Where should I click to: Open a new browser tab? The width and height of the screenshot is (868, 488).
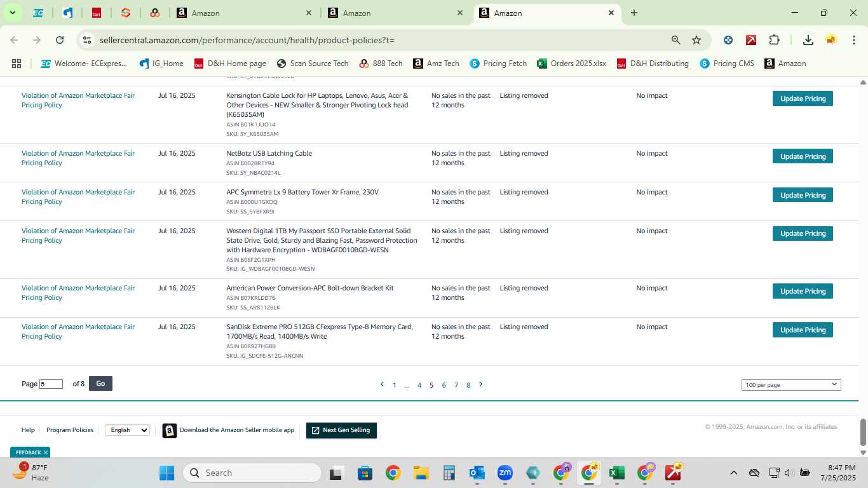tap(634, 13)
